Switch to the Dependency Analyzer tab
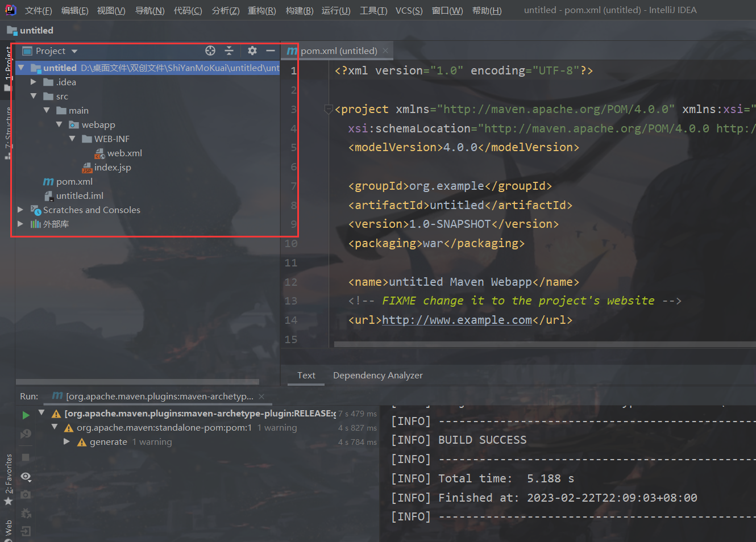The height and width of the screenshot is (542, 756). (x=377, y=375)
